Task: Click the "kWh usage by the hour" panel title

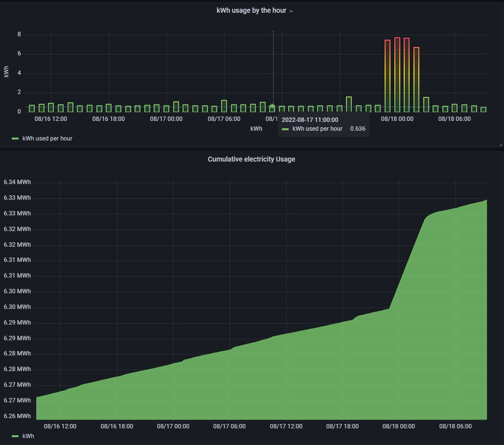Action: pos(251,10)
